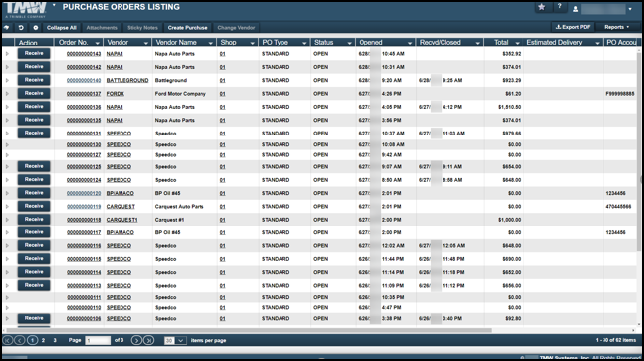The image size is (644, 361).
Task: Open BP/AMACO vendor link for order 00000000117
Action: [120, 232]
